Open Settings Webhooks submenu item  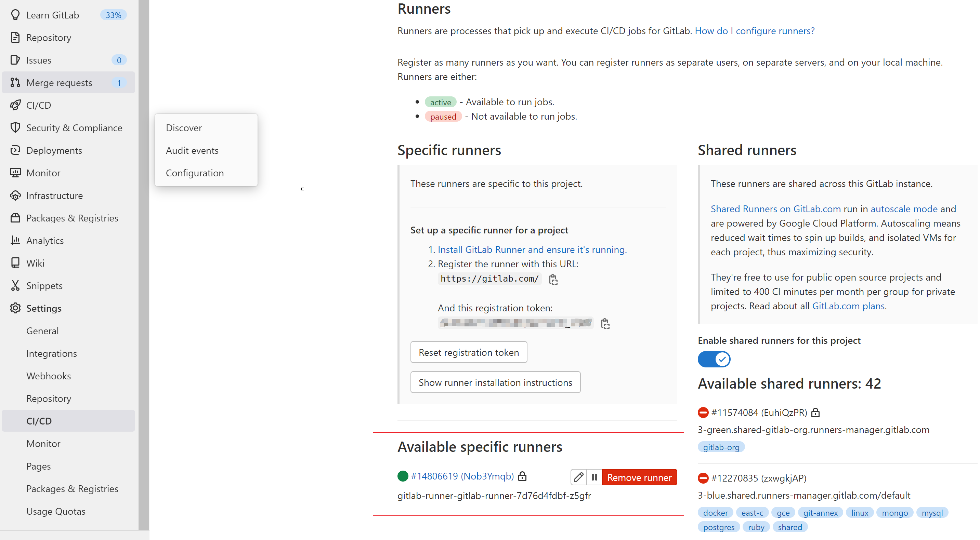(48, 376)
